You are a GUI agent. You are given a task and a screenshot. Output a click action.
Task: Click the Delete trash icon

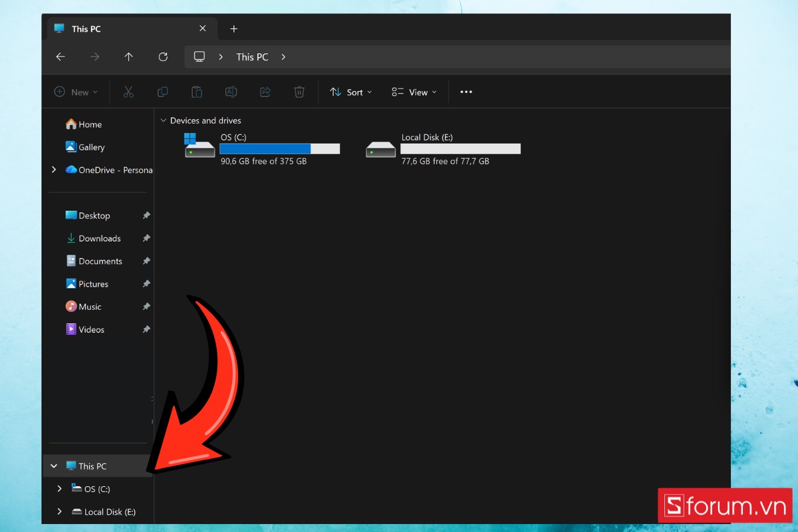[299, 92]
